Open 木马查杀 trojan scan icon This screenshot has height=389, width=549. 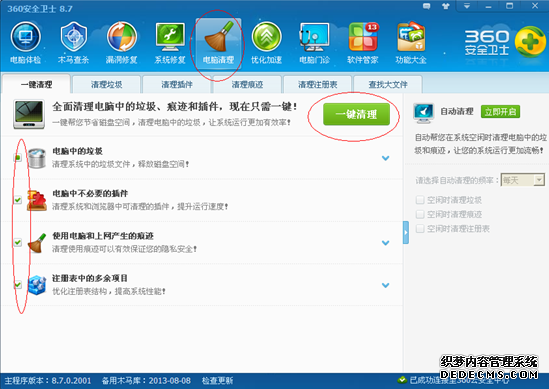point(74,43)
